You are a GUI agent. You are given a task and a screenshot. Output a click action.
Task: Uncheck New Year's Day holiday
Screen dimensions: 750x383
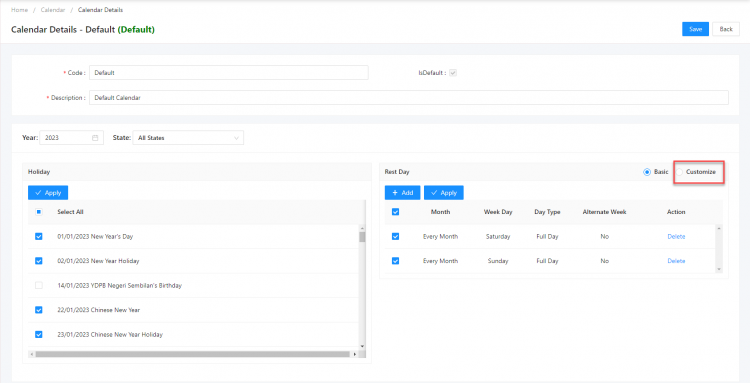point(39,236)
